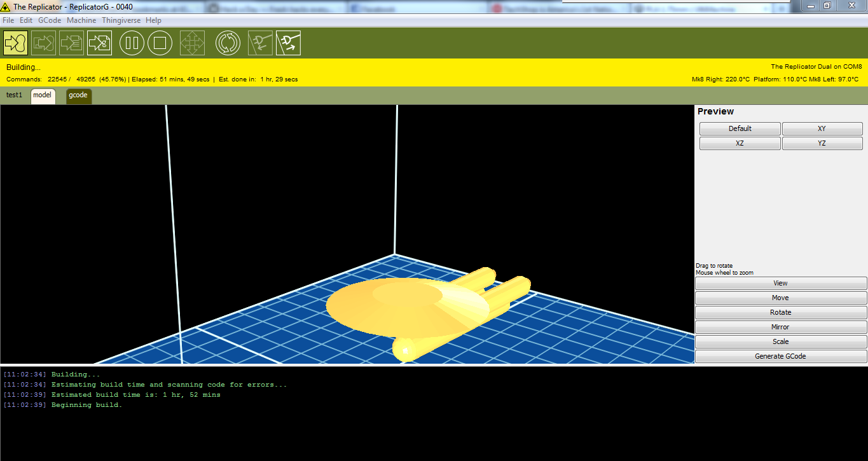Click the Disconnect from machine plug icon

288,43
